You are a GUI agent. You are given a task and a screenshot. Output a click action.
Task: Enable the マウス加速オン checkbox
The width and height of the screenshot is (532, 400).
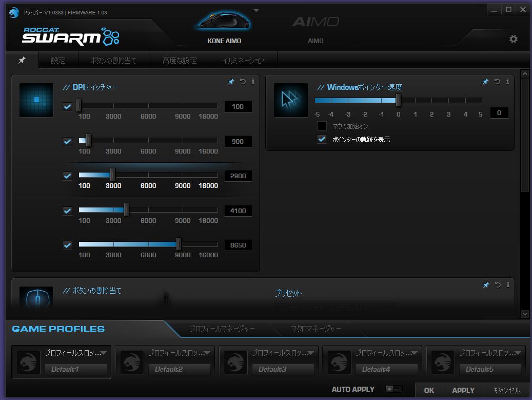coord(322,126)
